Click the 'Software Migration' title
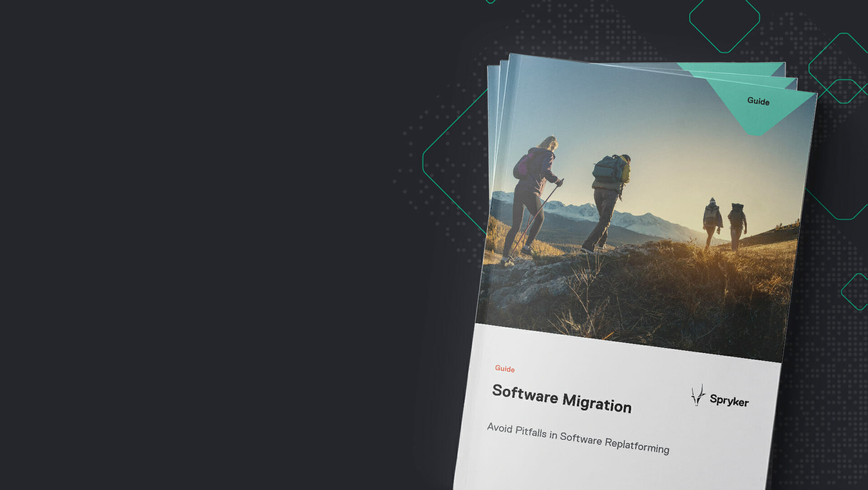This screenshot has width=868, height=490. (561, 399)
